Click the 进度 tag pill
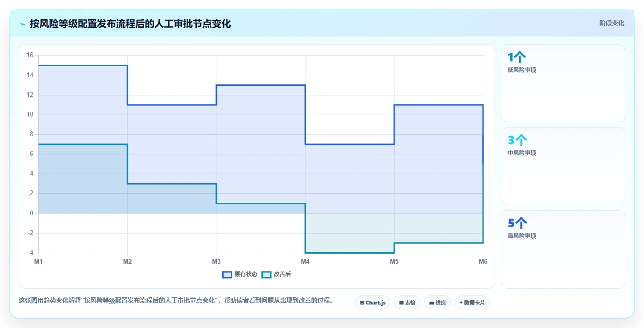The image size is (644, 328). (438, 303)
